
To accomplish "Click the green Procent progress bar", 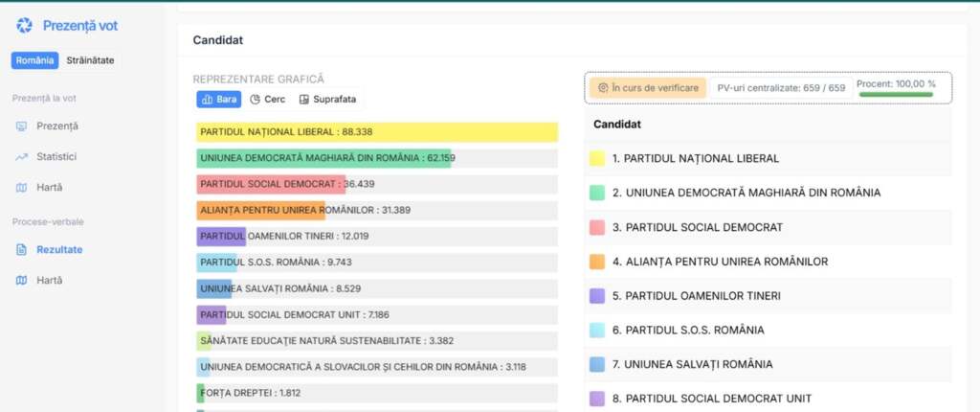I will pos(896,94).
